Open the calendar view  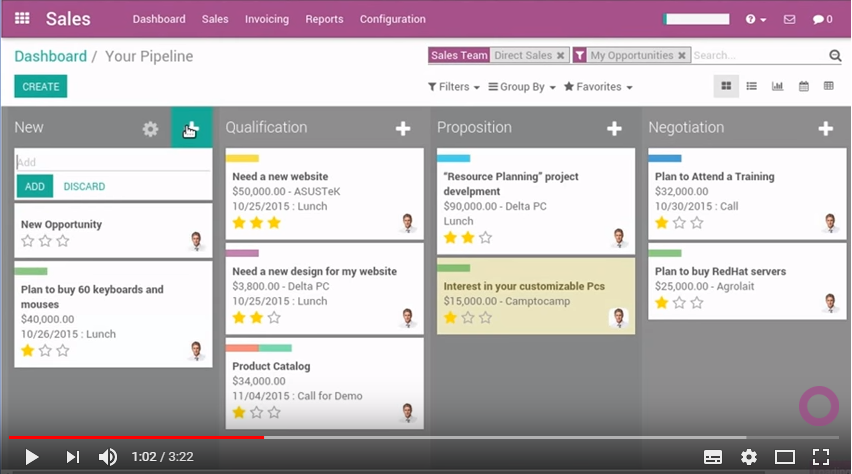pos(803,87)
